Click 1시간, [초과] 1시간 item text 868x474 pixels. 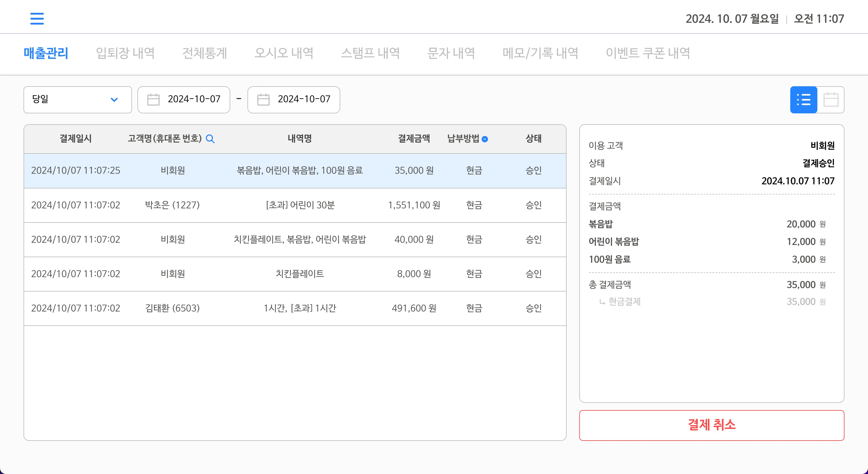[x=300, y=308]
